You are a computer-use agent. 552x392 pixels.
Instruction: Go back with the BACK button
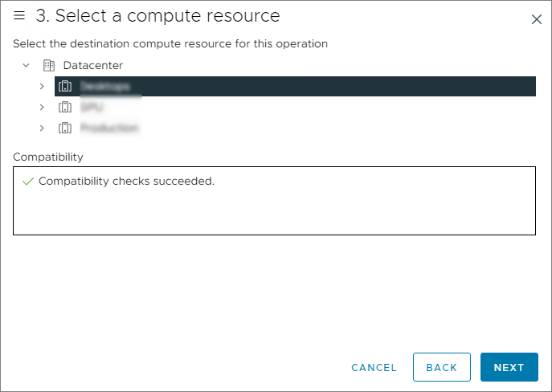(x=441, y=367)
